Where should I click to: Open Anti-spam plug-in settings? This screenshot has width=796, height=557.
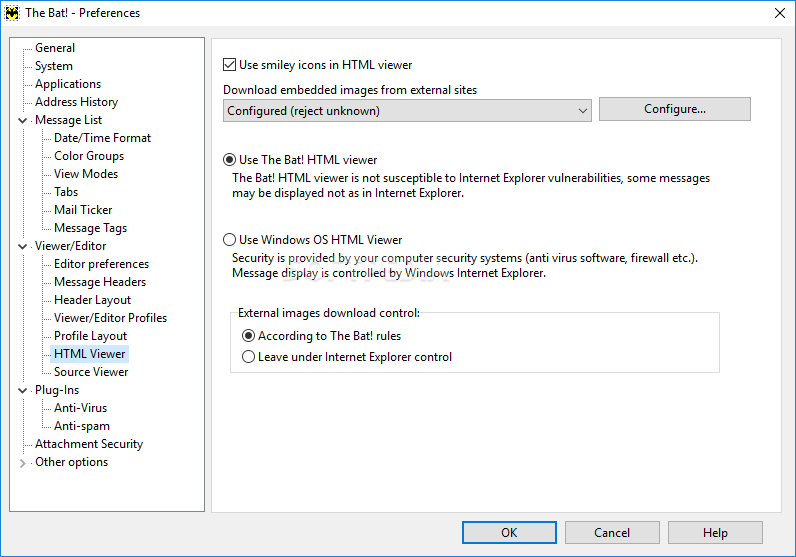coord(82,426)
